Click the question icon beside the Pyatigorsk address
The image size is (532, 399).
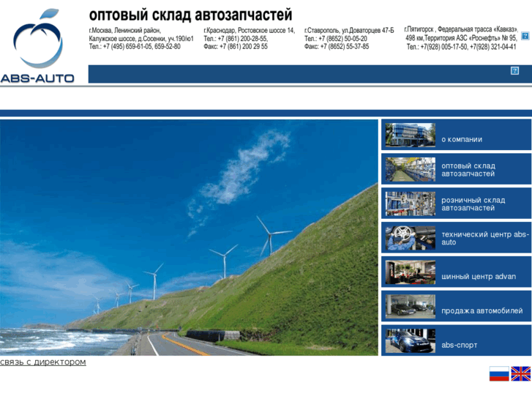(525, 36)
